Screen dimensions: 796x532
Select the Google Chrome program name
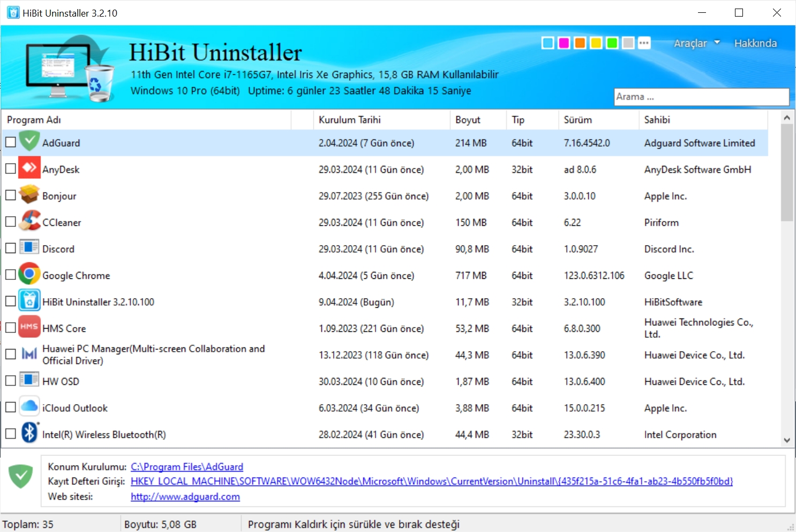coord(76,275)
